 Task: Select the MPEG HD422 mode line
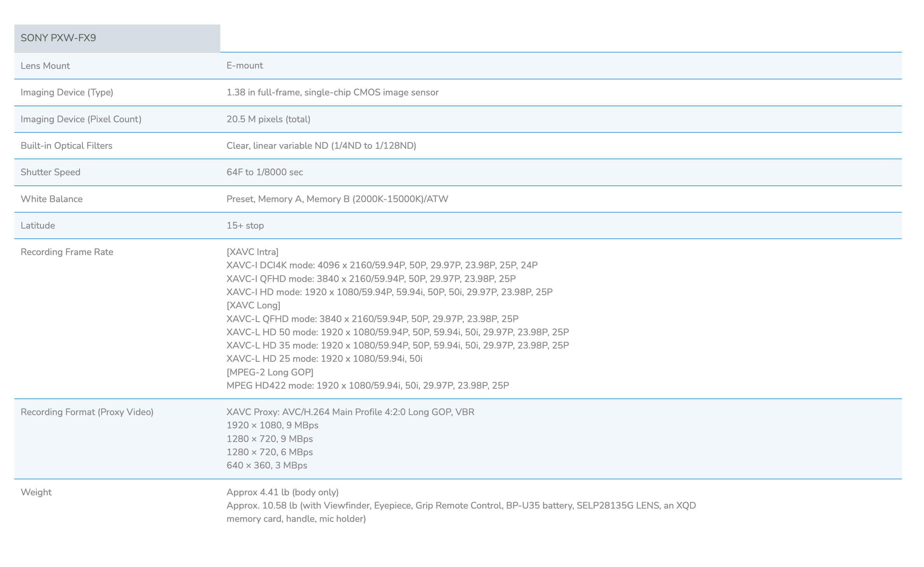368,386
